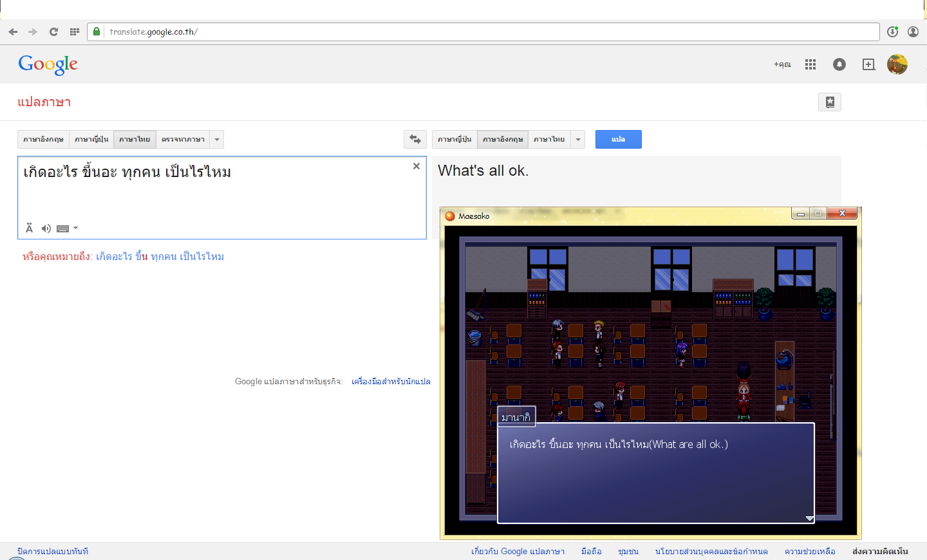The width and height of the screenshot is (927, 560).
Task: Open เครื่องมือสำหรับนักแปล translator toolkit link
Action: click(x=391, y=382)
